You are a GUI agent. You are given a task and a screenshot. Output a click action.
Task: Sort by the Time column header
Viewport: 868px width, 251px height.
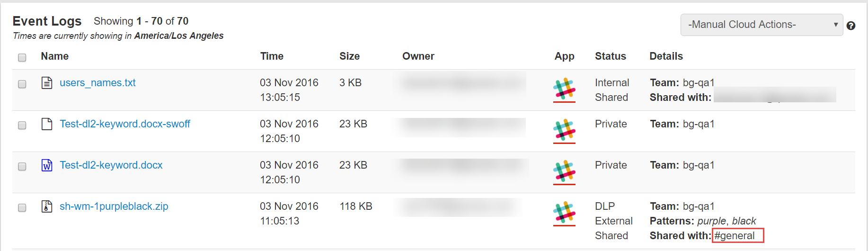(x=272, y=56)
